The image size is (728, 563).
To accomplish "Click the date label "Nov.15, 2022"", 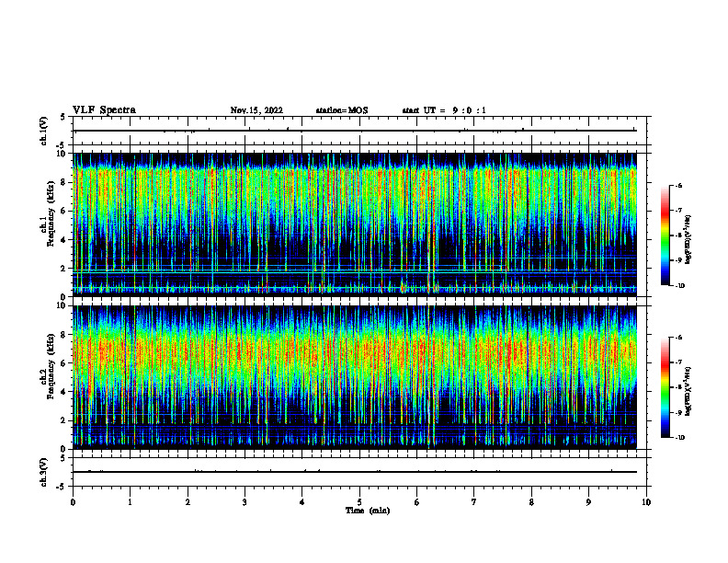I will (x=256, y=110).
